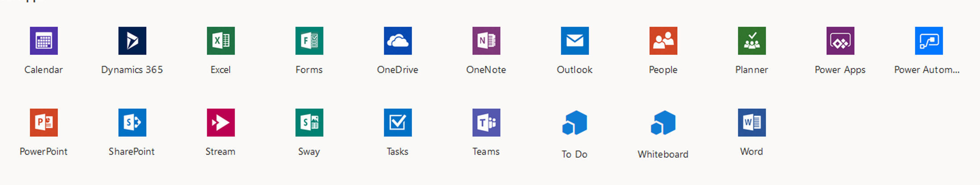Click the To Do text label
Image resolution: width=980 pixels, height=185 pixels.
point(574,154)
